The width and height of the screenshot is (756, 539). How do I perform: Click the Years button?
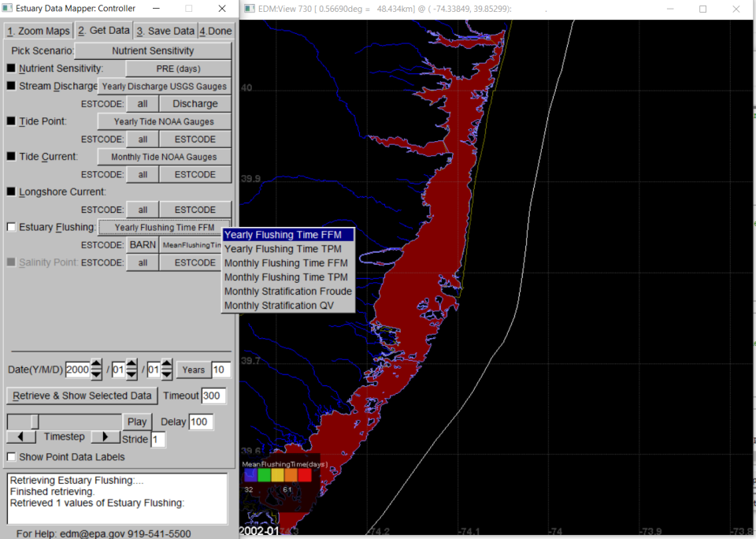(194, 370)
